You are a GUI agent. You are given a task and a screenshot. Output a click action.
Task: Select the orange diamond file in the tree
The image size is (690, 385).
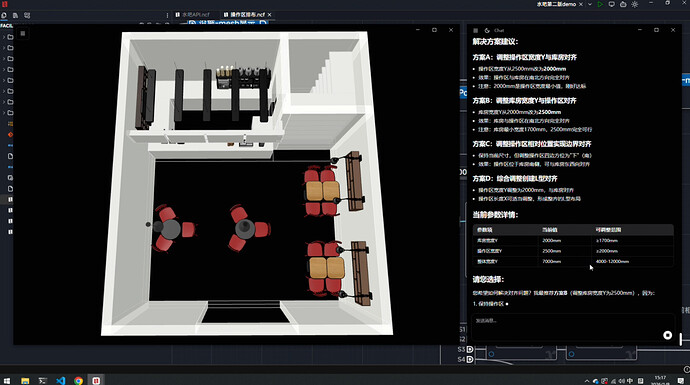click(x=10, y=135)
